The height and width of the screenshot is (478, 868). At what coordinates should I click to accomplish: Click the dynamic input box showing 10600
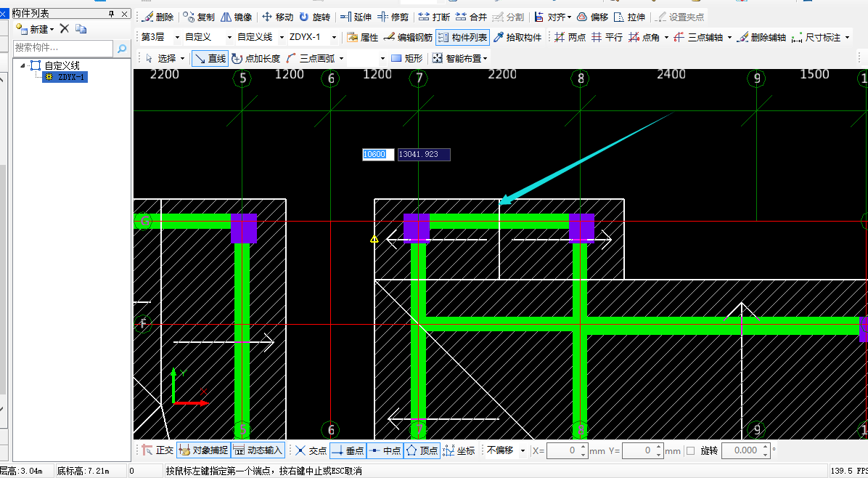pyautogui.click(x=378, y=155)
